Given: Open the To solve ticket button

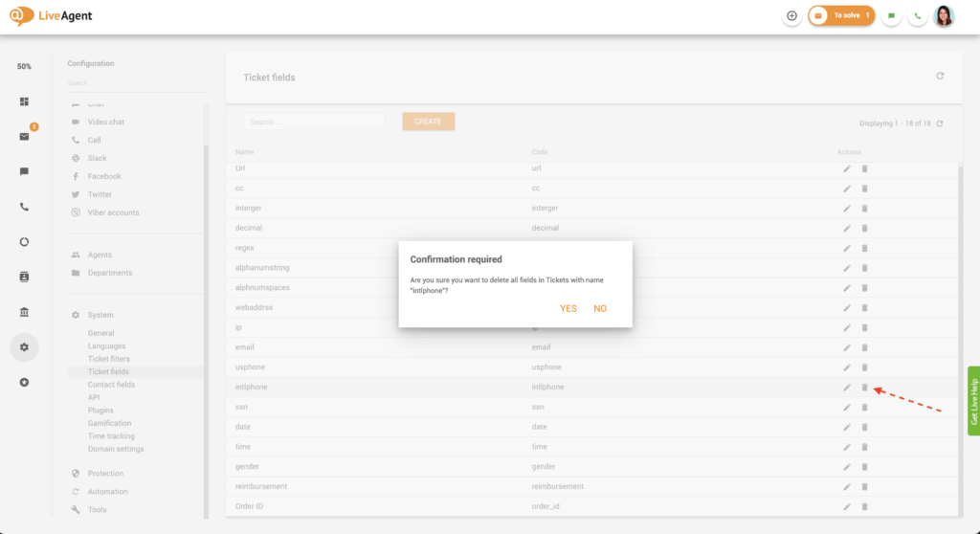Looking at the screenshot, I should pyautogui.click(x=841, y=16).
